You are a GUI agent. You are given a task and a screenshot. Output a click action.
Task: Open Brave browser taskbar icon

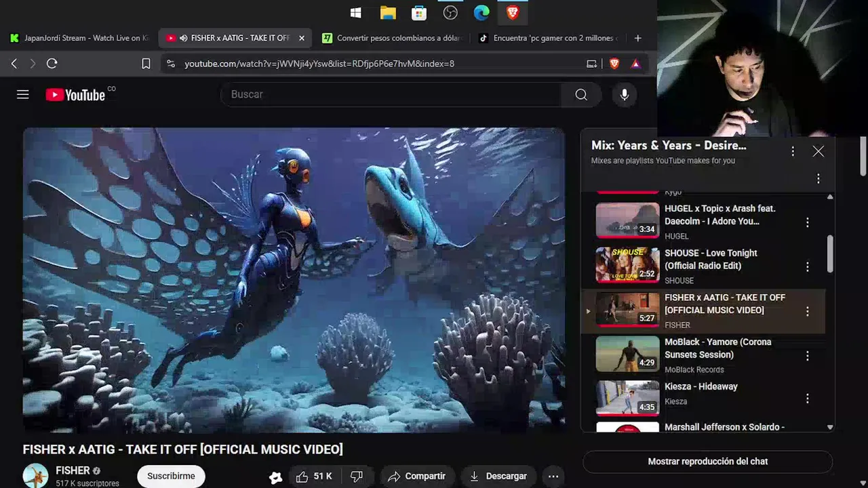tap(513, 13)
